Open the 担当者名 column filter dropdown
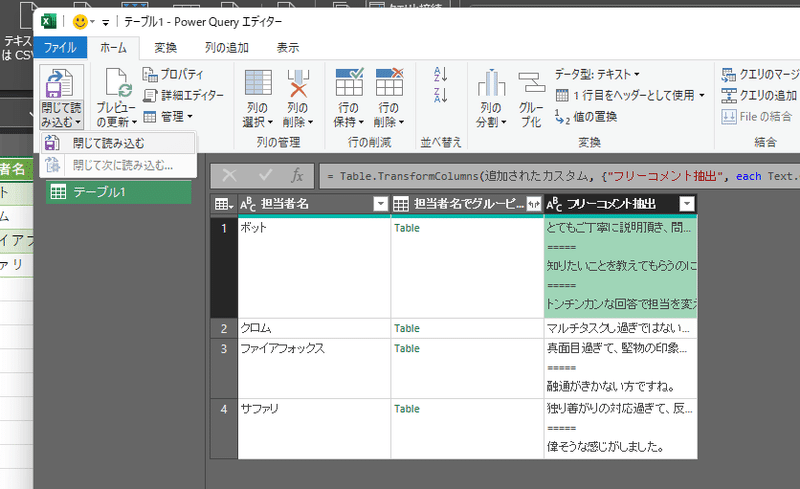 click(381, 204)
